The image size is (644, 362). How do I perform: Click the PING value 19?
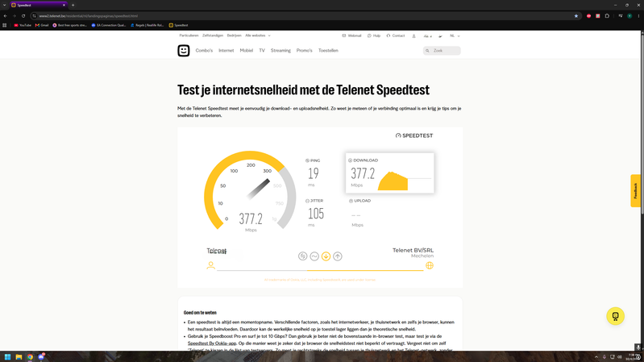314,173
